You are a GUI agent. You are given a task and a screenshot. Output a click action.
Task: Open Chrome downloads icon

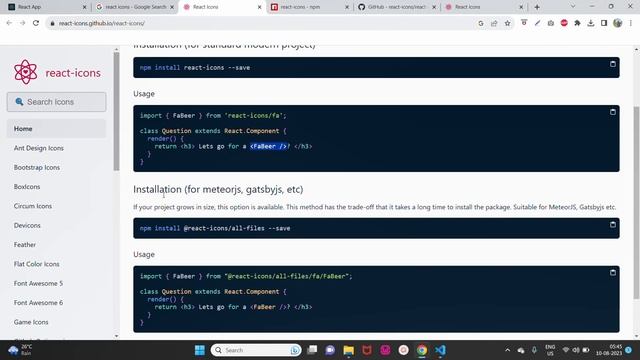tap(591, 23)
